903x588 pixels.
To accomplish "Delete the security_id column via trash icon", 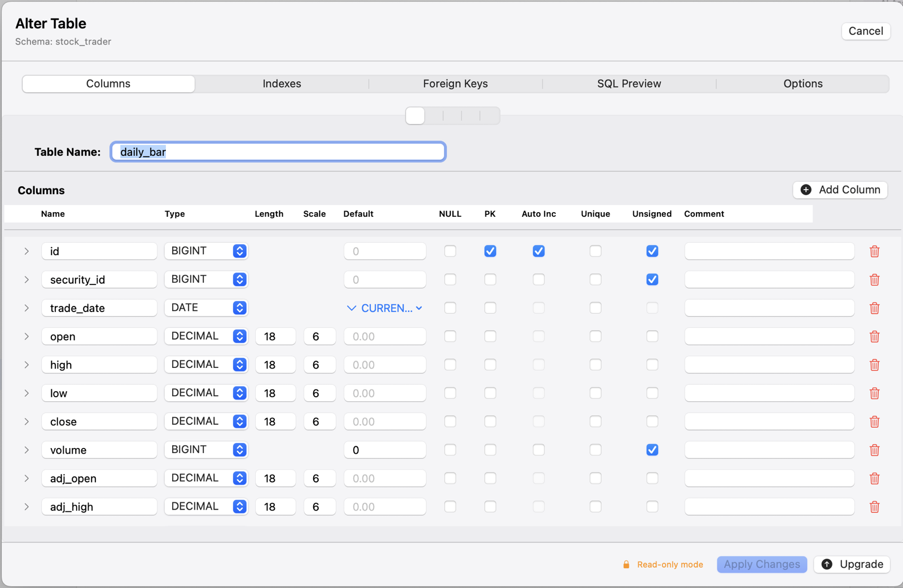I will tap(874, 279).
